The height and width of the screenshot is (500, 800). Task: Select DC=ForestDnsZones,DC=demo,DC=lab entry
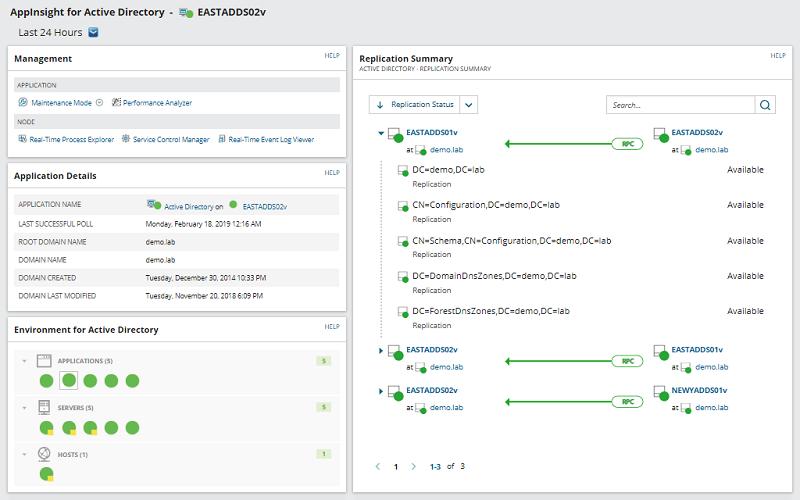(x=491, y=311)
